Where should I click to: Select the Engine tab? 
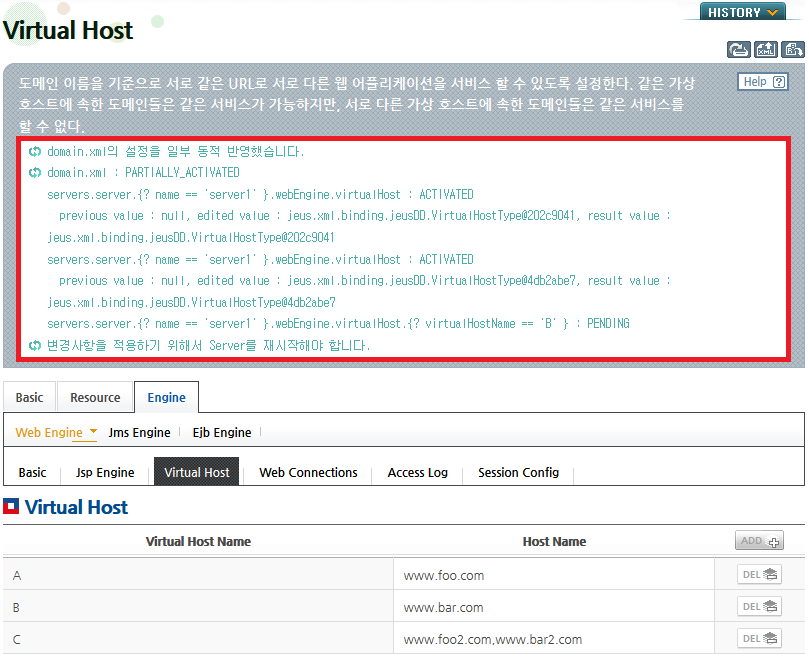(167, 397)
